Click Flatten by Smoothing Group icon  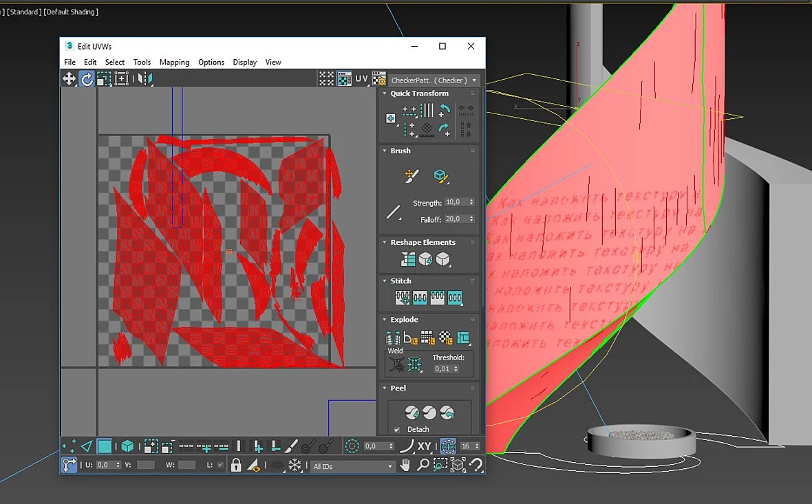(428, 338)
